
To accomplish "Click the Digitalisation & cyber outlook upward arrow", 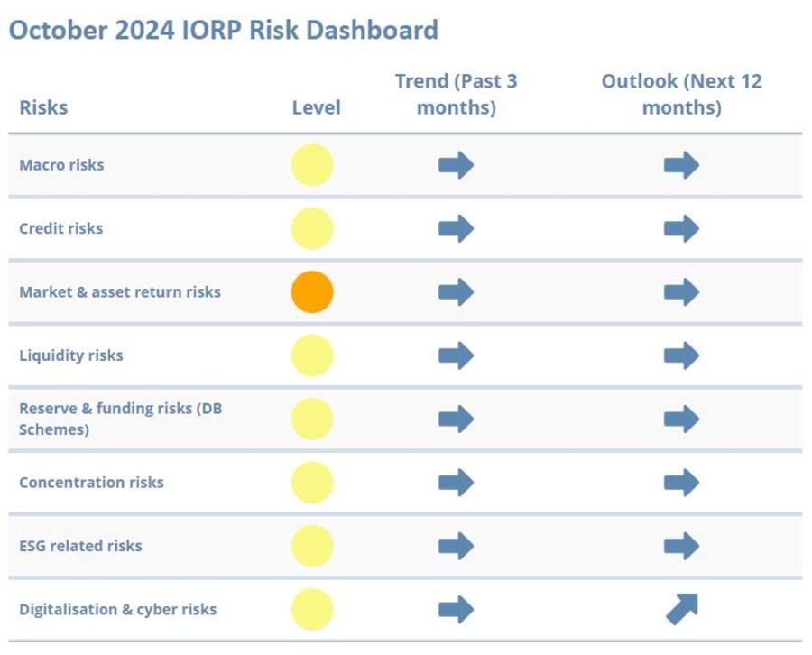I will pyautogui.click(x=681, y=609).
